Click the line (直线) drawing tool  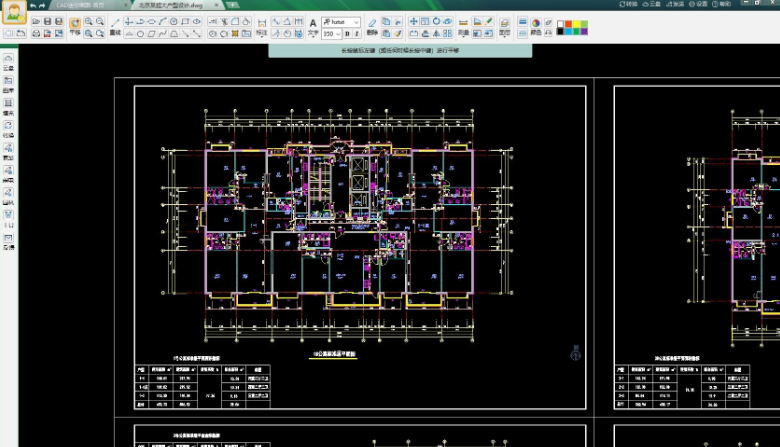pyautogui.click(x=115, y=22)
